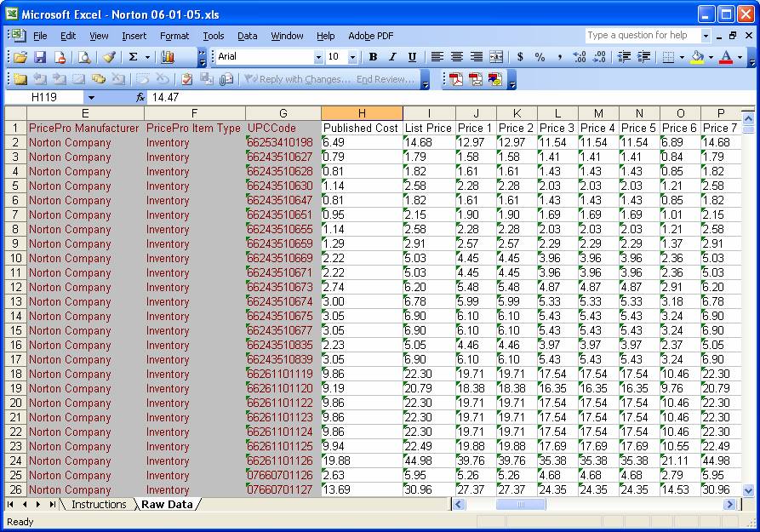The width and height of the screenshot is (760, 532).
Task: Click the AutoSum sigma button
Action: (x=133, y=57)
